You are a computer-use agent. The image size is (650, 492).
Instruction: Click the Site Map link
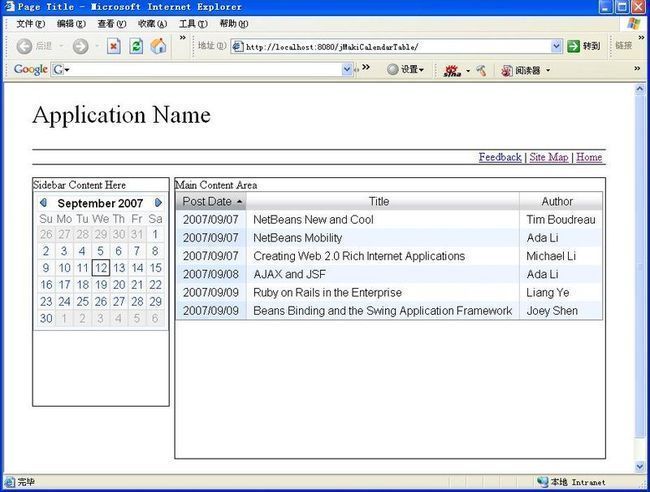pyautogui.click(x=549, y=157)
